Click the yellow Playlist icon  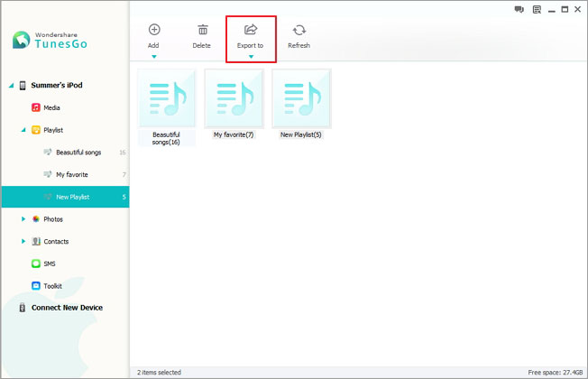pyautogui.click(x=36, y=130)
